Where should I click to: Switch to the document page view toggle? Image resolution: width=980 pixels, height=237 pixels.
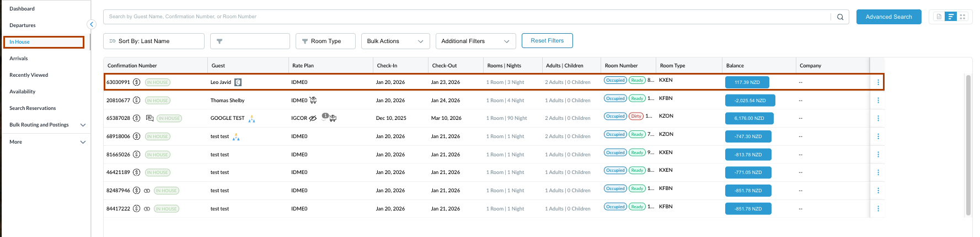click(939, 17)
